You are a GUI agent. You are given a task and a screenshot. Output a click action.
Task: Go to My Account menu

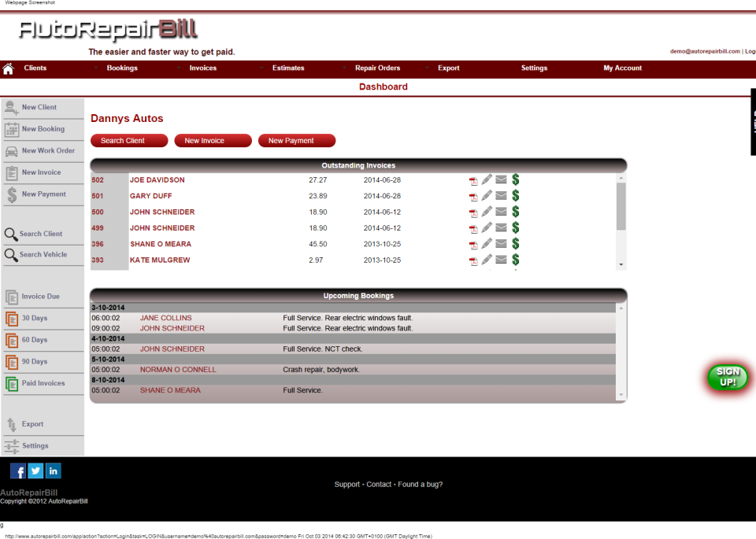coord(622,68)
